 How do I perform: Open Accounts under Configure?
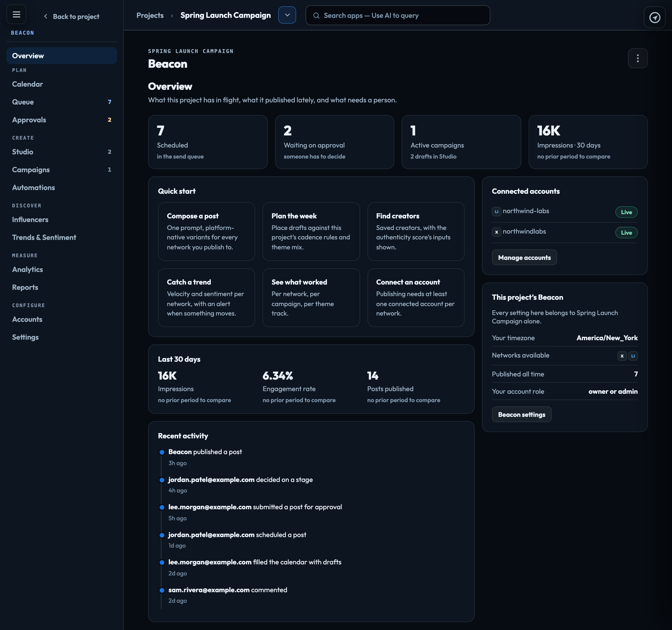(x=61, y=319)
